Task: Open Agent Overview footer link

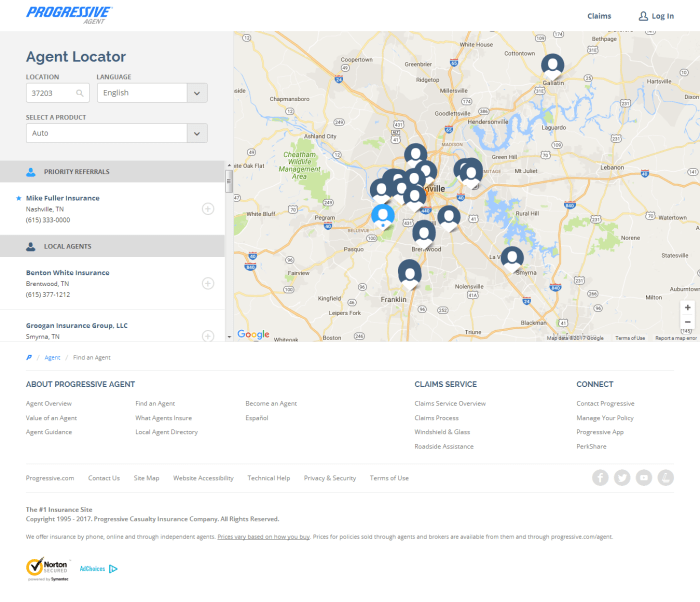Action: point(49,403)
